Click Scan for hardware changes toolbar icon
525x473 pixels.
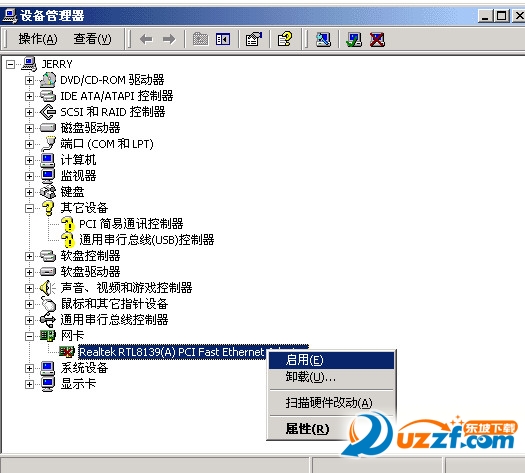coord(323,39)
